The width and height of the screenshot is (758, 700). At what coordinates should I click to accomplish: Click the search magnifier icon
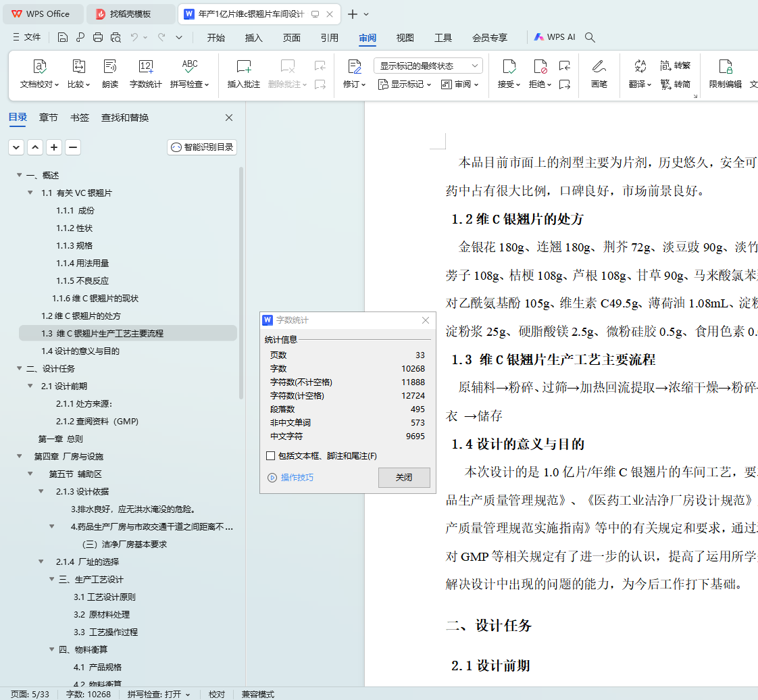(x=590, y=37)
